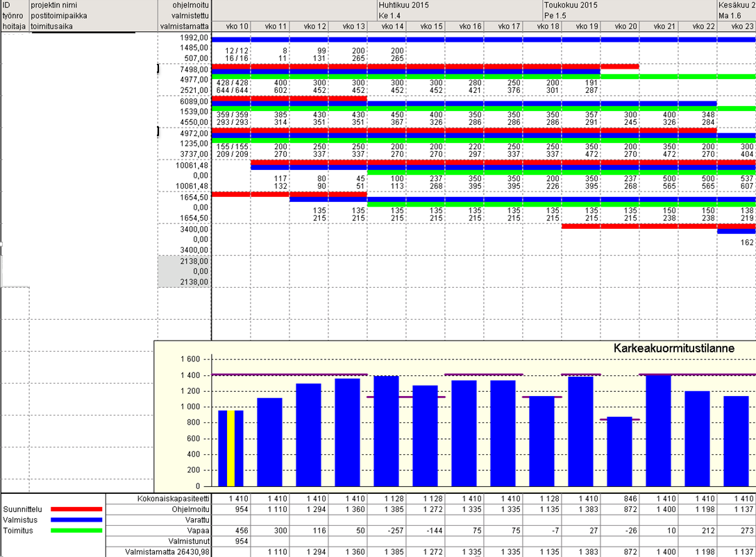The height and width of the screenshot is (557, 756).
Task: Select the vko 18 week column header
Action: point(542,26)
